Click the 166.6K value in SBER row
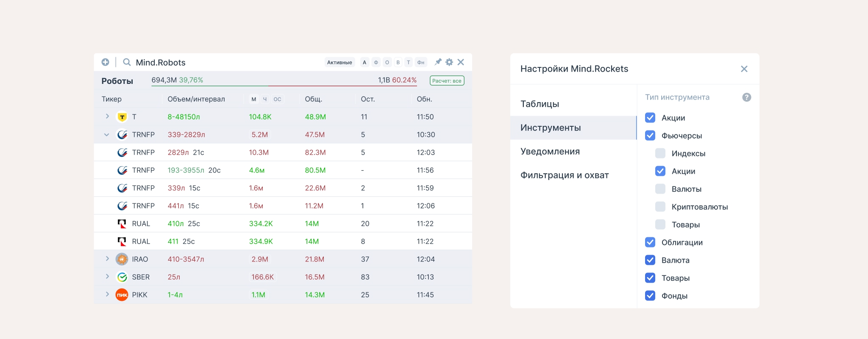Screen dimensions: 868x339 (263, 277)
